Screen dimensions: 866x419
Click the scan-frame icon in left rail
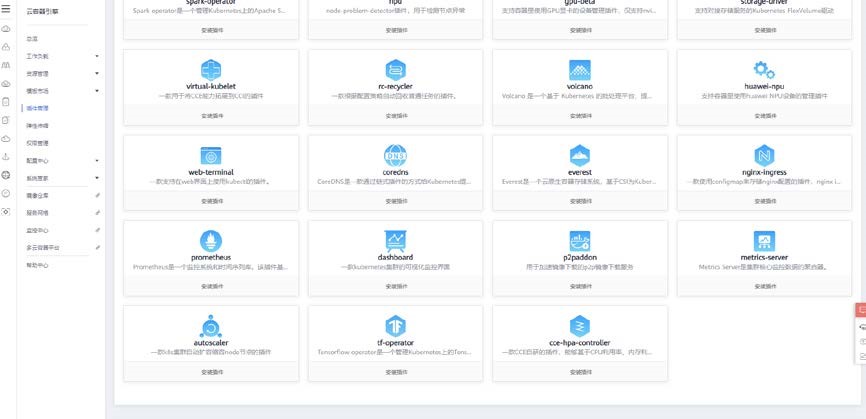[x=6, y=211]
